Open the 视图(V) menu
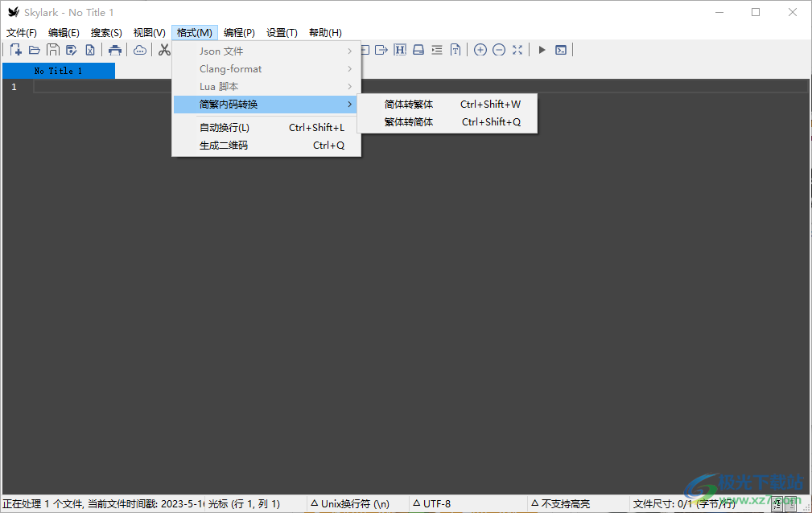Image resolution: width=812 pixels, height=513 pixels. click(x=149, y=33)
